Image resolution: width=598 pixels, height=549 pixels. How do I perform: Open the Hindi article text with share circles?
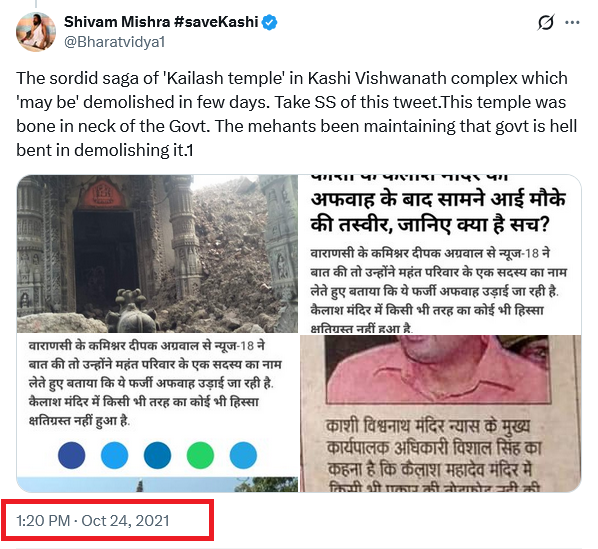pos(157,405)
